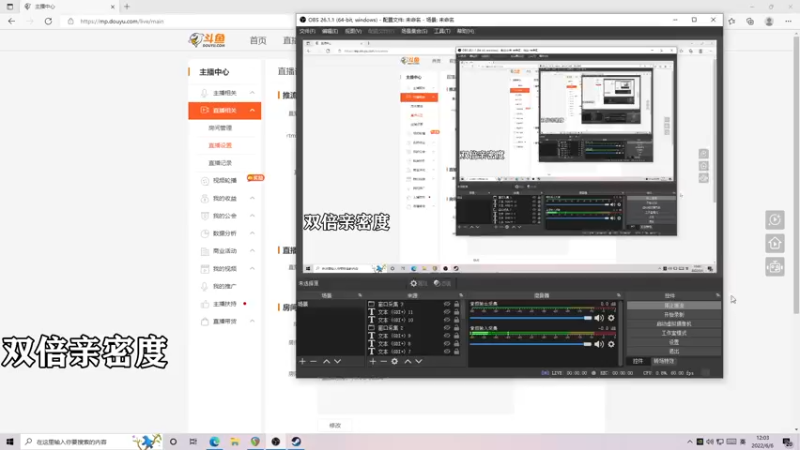Move scene up in Scenes panel
The height and width of the screenshot is (450, 800).
coord(327,361)
